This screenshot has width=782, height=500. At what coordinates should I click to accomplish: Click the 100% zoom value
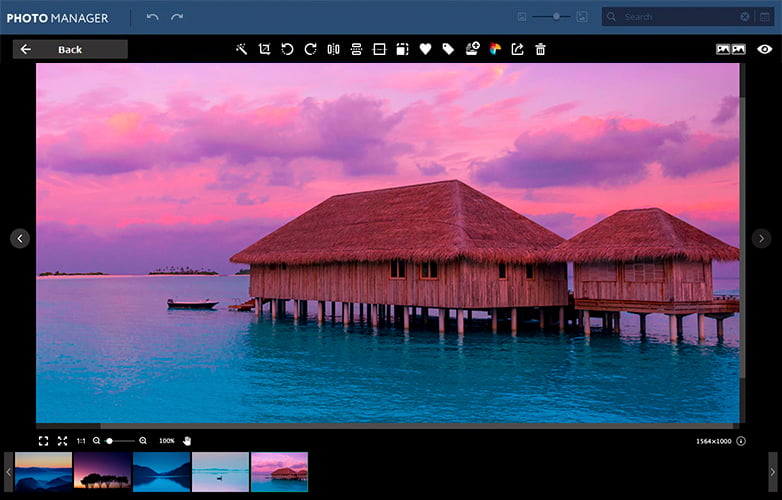click(167, 441)
